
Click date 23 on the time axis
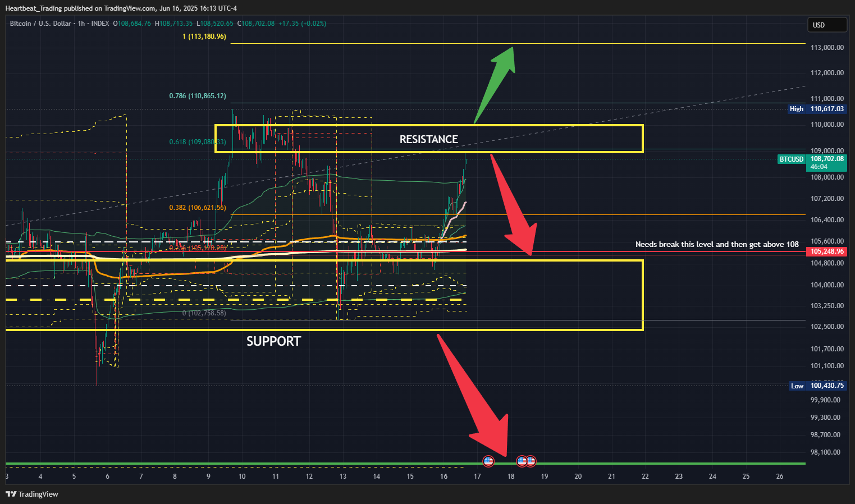[x=679, y=476]
